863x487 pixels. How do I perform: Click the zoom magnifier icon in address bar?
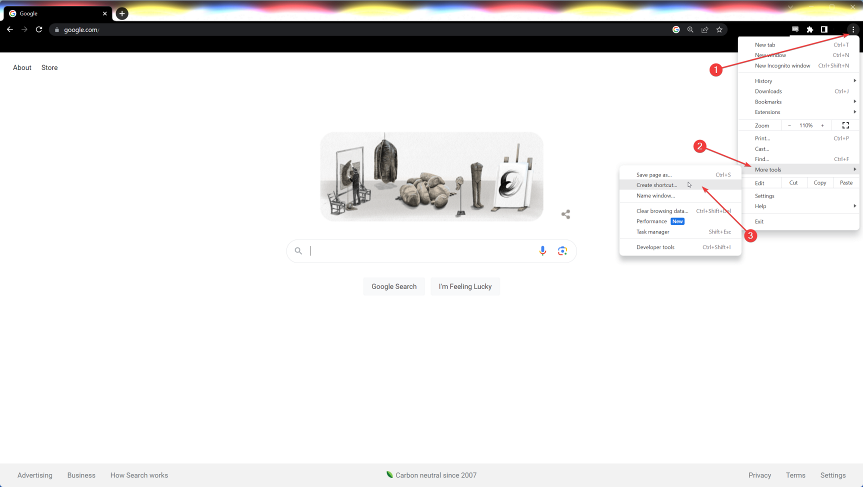pyautogui.click(x=690, y=30)
